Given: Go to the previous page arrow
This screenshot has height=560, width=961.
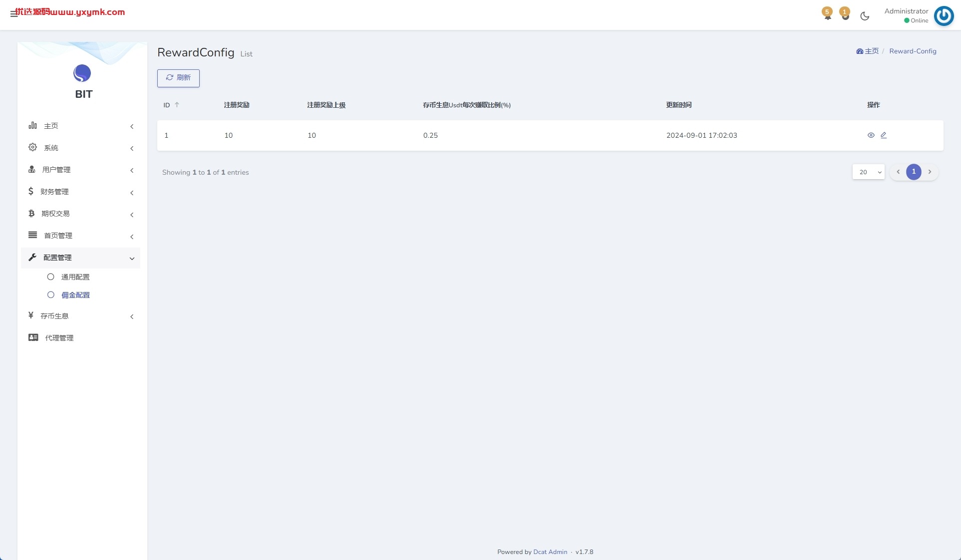Looking at the screenshot, I should click(898, 172).
